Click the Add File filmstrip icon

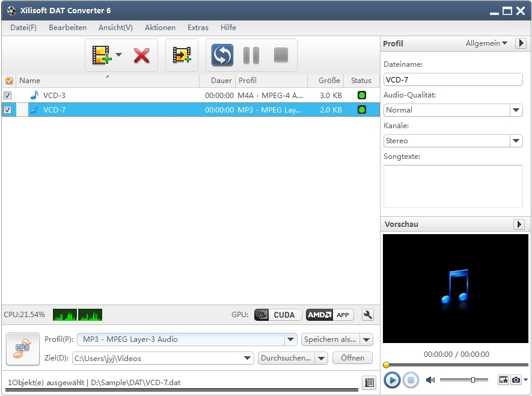pyautogui.click(x=101, y=55)
